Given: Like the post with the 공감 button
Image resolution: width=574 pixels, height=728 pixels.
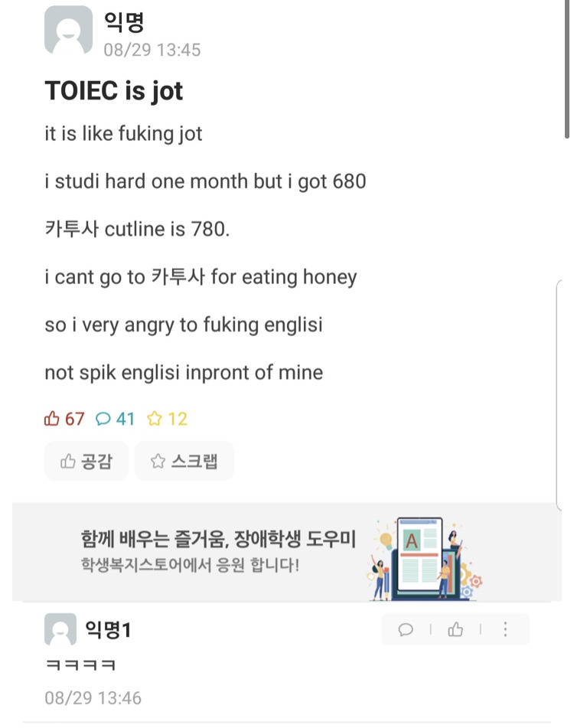Looking at the screenshot, I should click(x=86, y=461).
